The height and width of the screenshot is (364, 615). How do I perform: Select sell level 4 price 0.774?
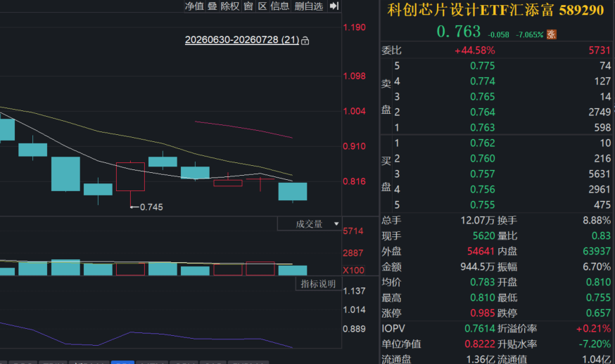tap(483, 81)
